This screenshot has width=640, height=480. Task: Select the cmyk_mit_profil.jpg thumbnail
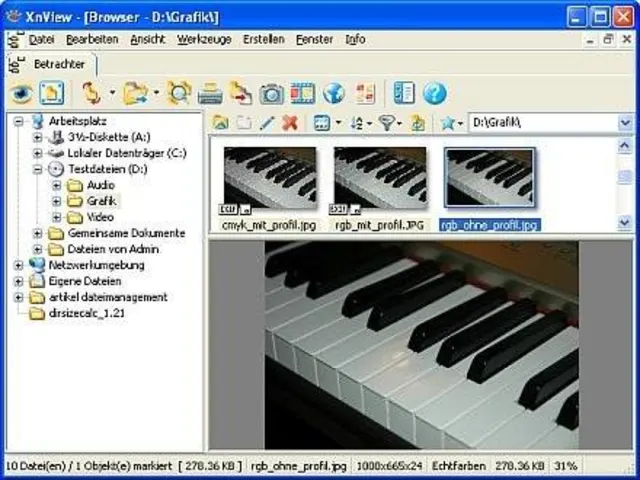click(x=269, y=178)
